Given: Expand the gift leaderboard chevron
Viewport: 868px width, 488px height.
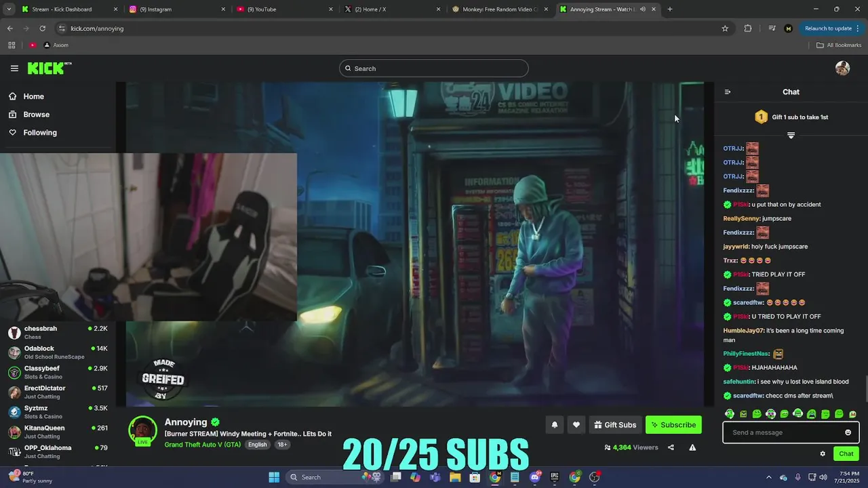Looking at the screenshot, I should coord(791,136).
